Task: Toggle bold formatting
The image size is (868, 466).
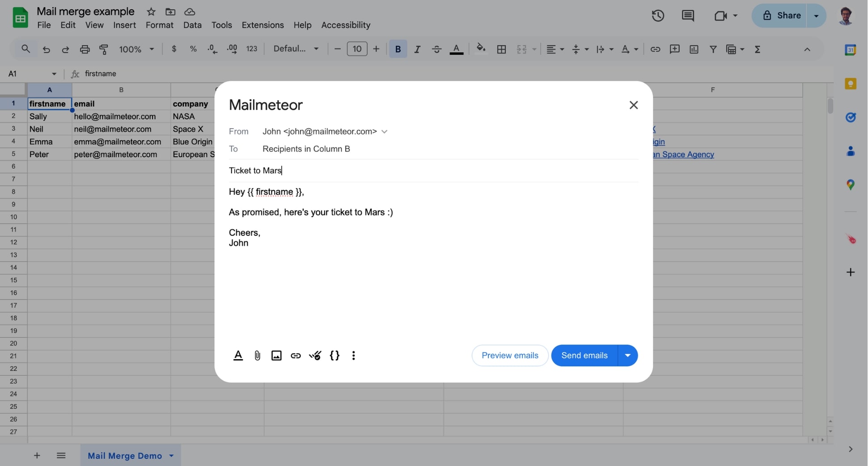Action: [398, 49]
